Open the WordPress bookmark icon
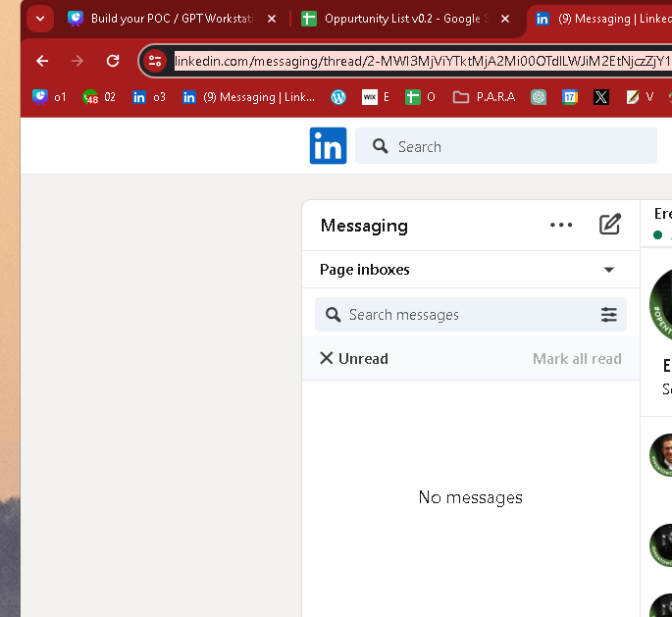 [x=338, y=97]
